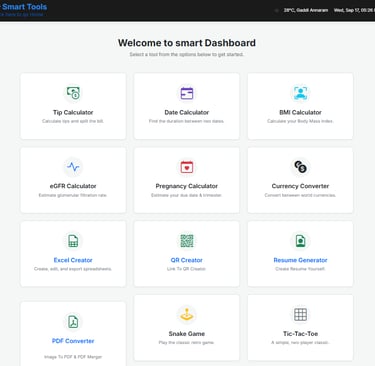The height and width of the screenshot is (366, 375).
Task: Click the Tic-Tac-Toe title text
Action: [x=300, y=334]
